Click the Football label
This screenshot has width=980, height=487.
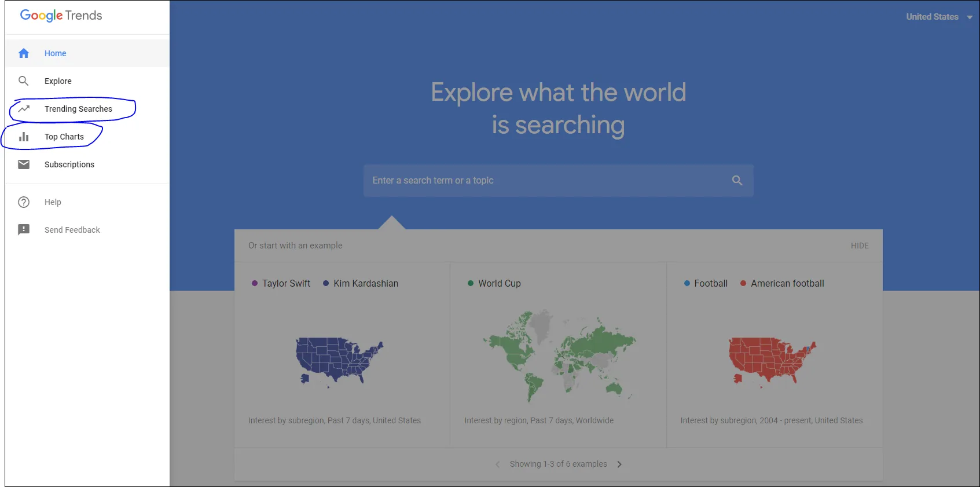click(711, 283)
